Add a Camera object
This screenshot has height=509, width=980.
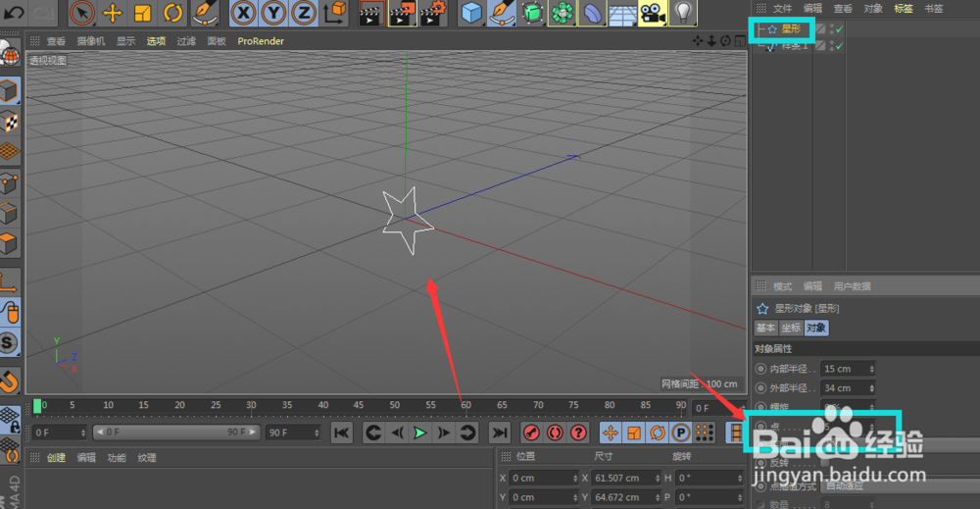coord(653,13)
